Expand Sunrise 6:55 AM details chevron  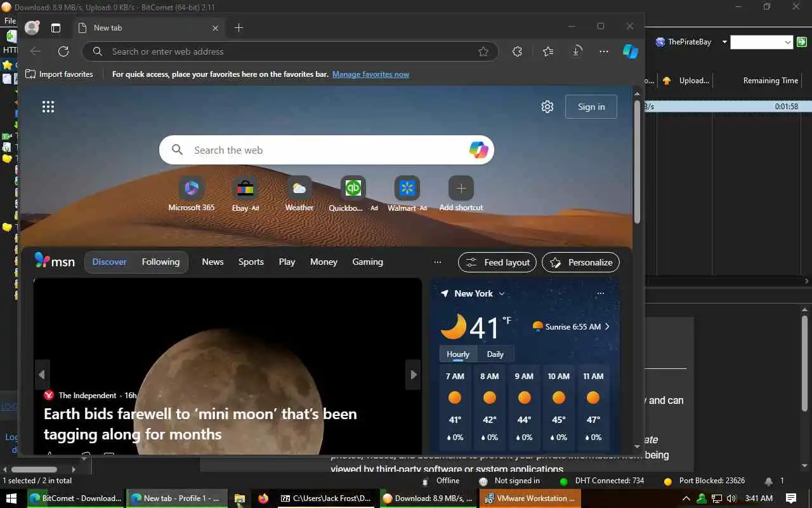[x=607, y=326]
